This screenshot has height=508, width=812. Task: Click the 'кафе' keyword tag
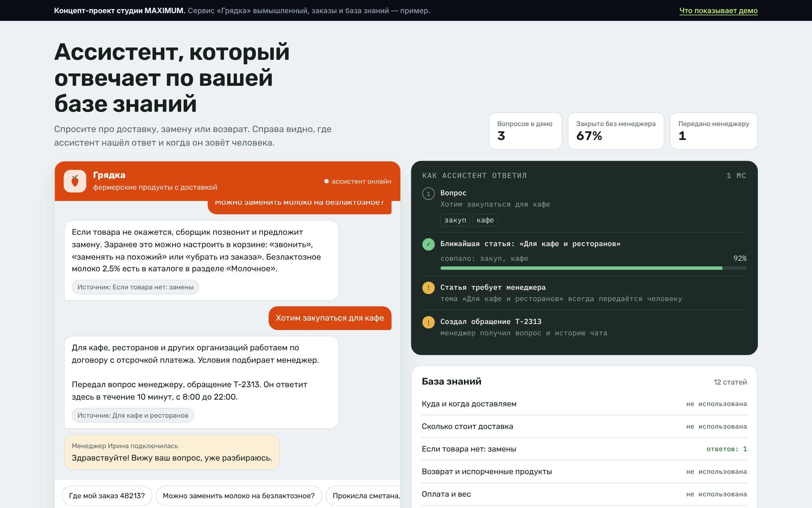485,220
